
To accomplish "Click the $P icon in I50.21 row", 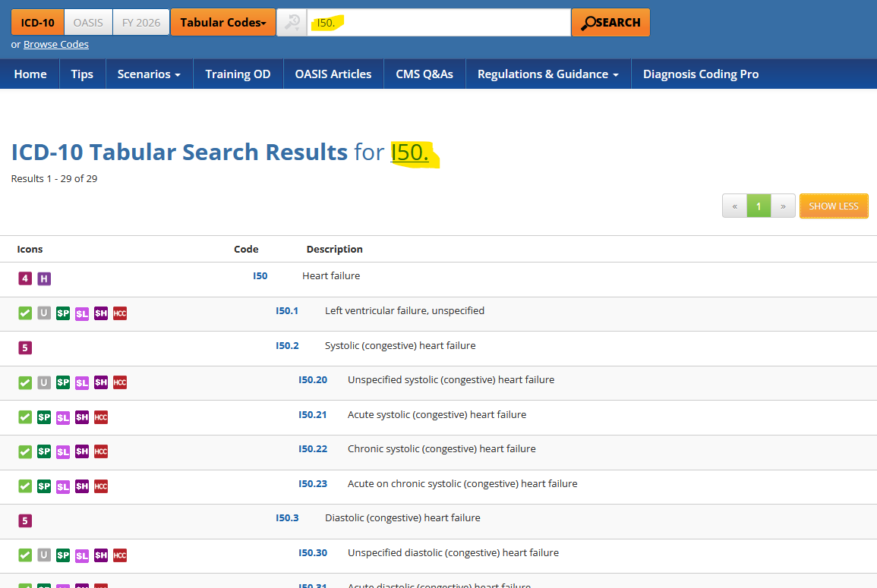I will coord(44,417).
